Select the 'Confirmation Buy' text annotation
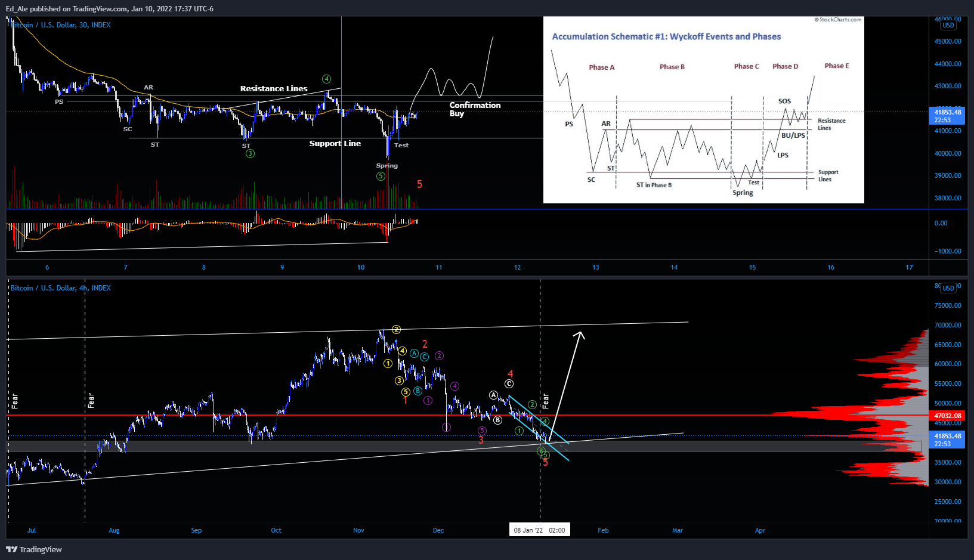This screenshot has height=560, width=974. [x=475, y=109]
